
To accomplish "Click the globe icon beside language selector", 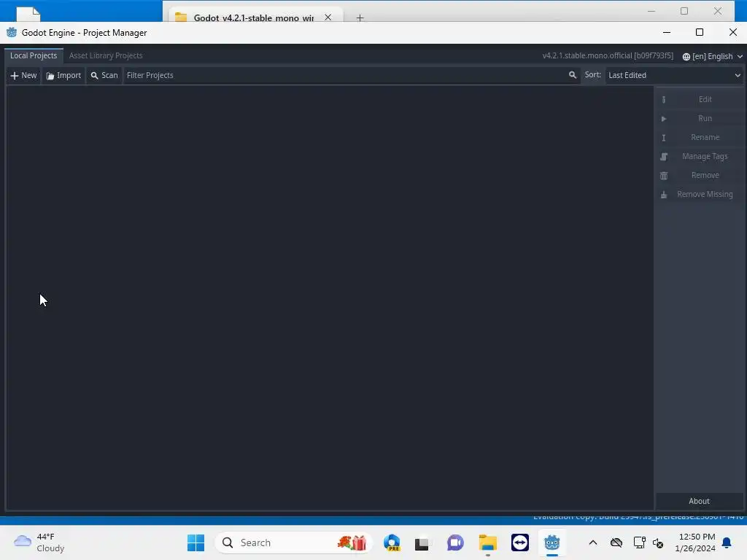I will click(x=686, y=57).
